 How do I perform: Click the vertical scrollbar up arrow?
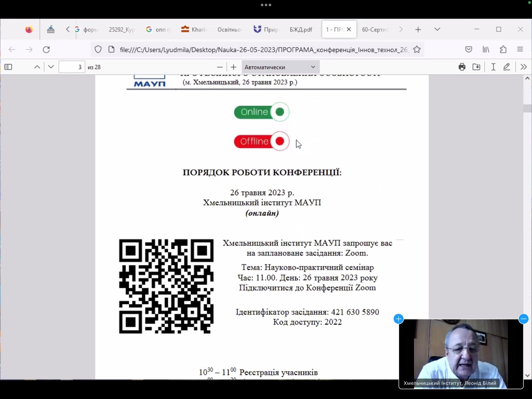point(527,79)
